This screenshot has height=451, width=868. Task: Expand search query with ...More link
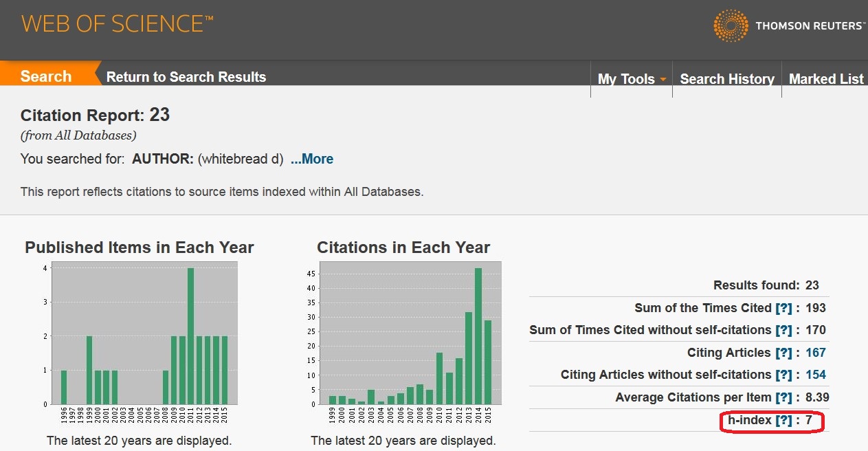point(312,159)
